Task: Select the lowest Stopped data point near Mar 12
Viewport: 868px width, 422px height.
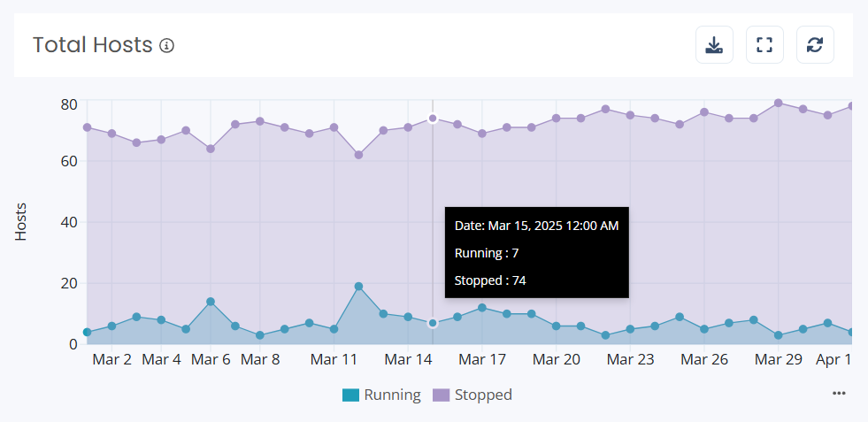Action: click(358, 155)
